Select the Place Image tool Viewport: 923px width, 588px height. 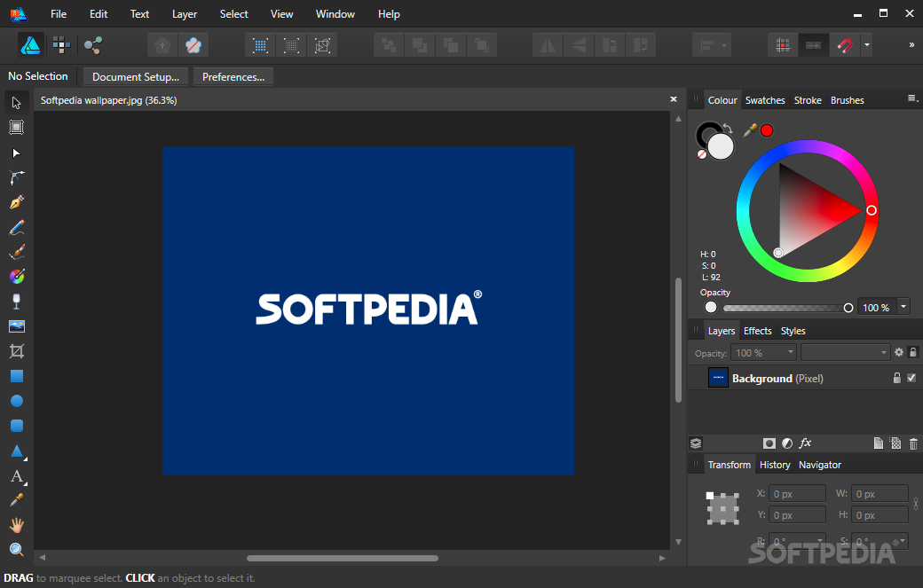pyautogui.click(x=17, y=326)
